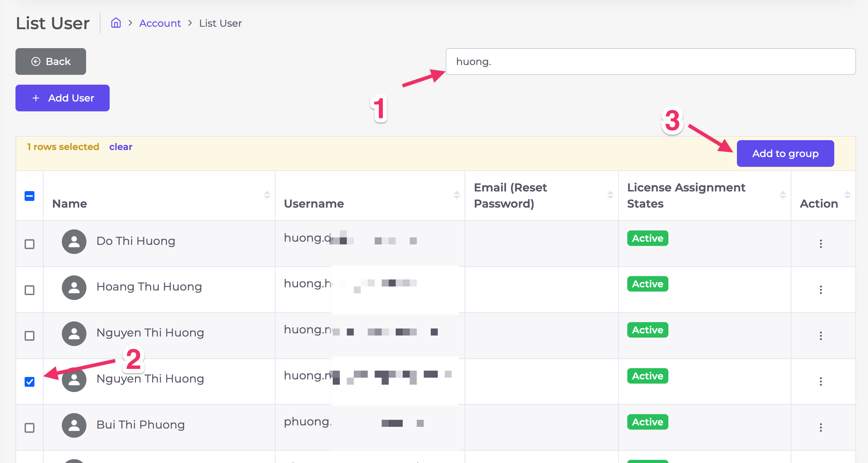Click the clear selection link
This screenshot has width=868, height=463.
pyautogui.click(x=121, y=147)
